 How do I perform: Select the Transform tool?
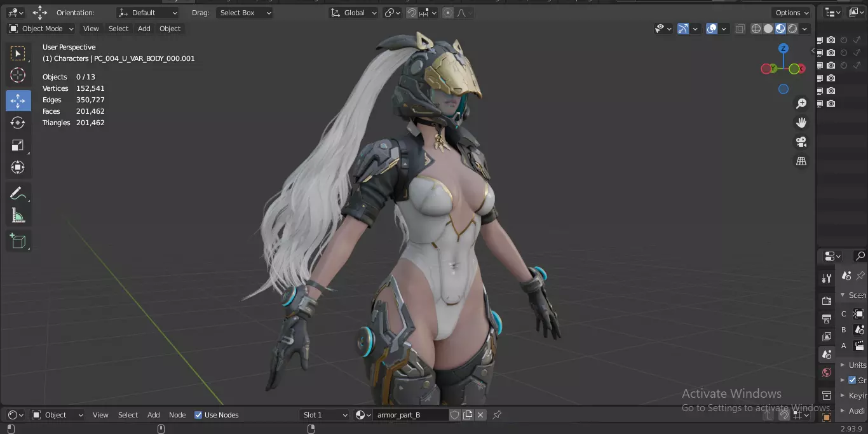click(x=18, y=168)
